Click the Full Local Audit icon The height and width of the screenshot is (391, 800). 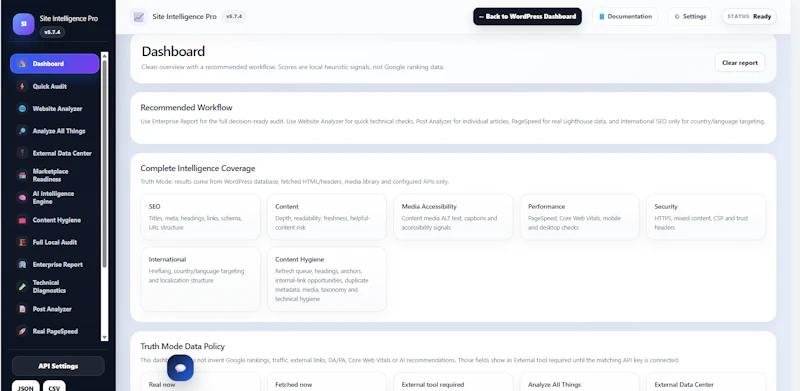click(22, 242)
